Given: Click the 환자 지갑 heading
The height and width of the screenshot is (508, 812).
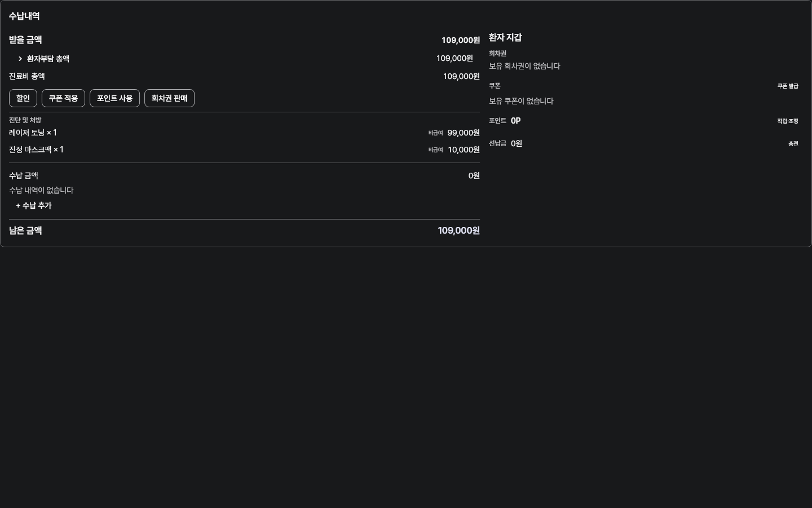Looking at the screenshot, I should (505, 37).
